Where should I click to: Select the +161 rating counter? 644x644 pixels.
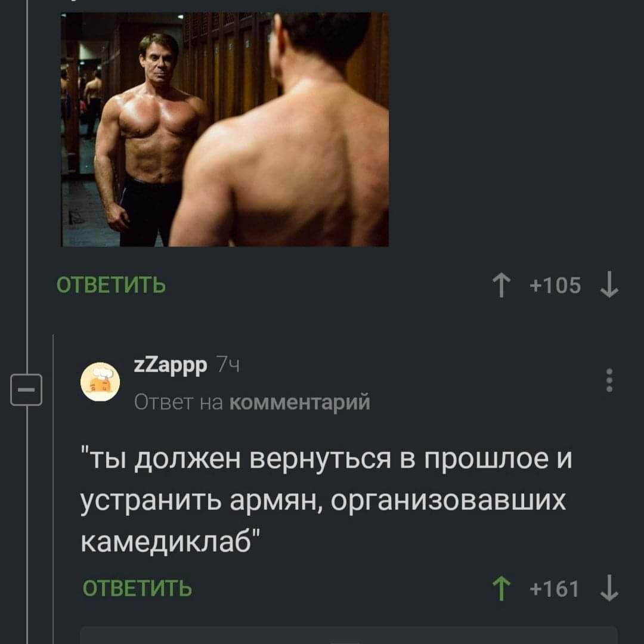point(555,588)
